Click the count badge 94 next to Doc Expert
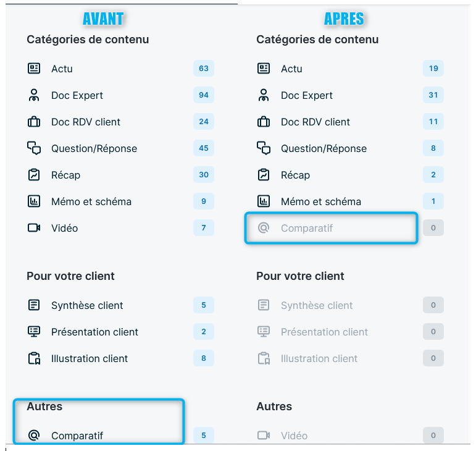476x451 pixels. (x=204, y=95)
